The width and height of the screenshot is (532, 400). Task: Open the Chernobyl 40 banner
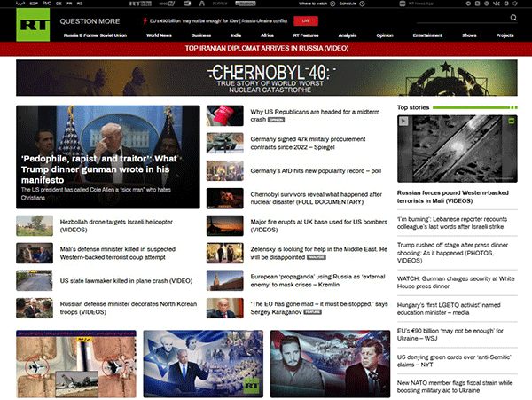pos(265,78)
